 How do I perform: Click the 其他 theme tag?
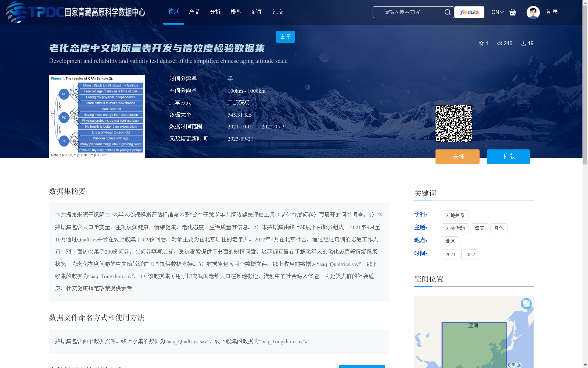click(499, 228)
